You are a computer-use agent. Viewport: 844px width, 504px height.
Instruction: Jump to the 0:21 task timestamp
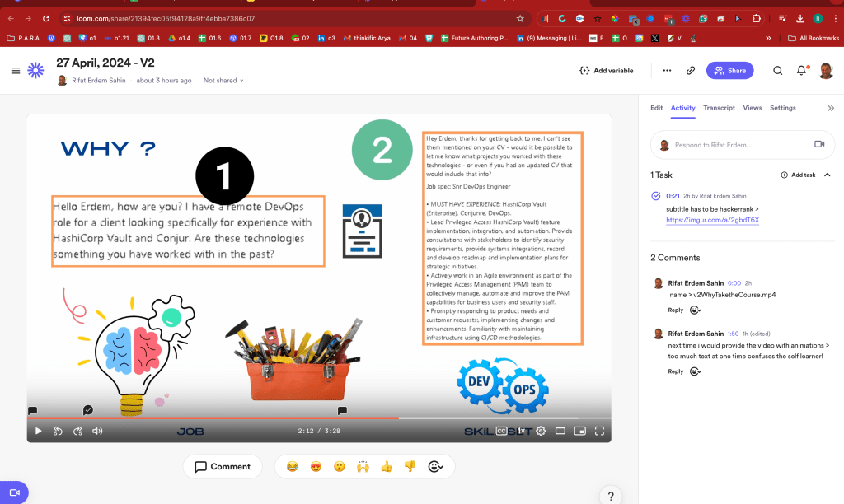point(673,196)
